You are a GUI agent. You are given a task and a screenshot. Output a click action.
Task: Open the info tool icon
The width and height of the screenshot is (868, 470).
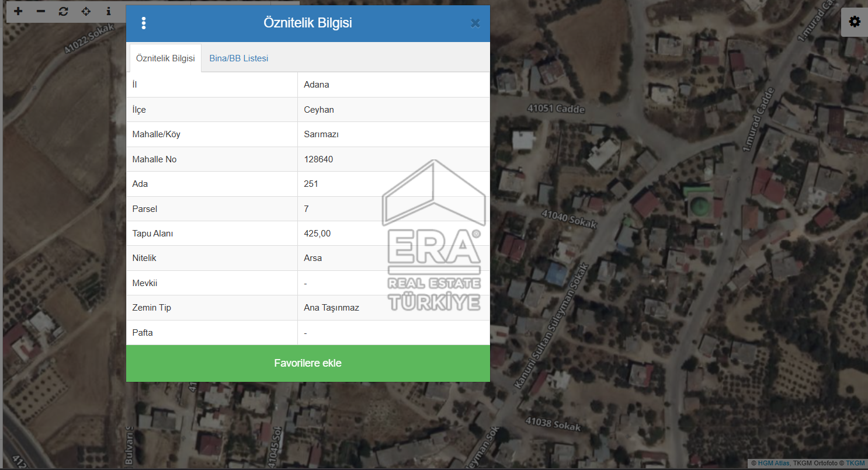click(x=109, y=11)
